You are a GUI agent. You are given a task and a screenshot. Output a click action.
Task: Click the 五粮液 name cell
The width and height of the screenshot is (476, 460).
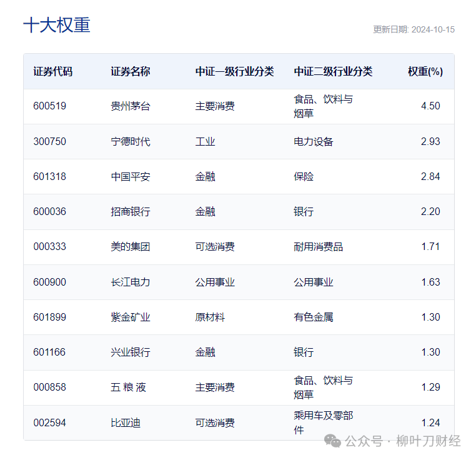(x=128, y=387)
